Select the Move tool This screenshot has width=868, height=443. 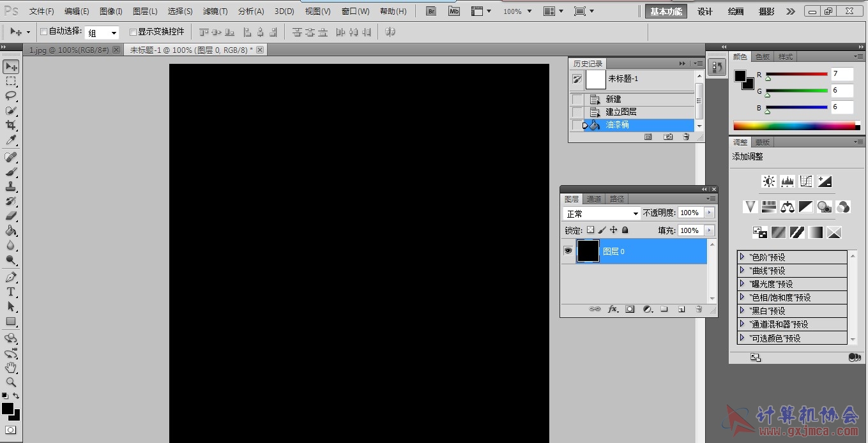click(x=11, y=66)
